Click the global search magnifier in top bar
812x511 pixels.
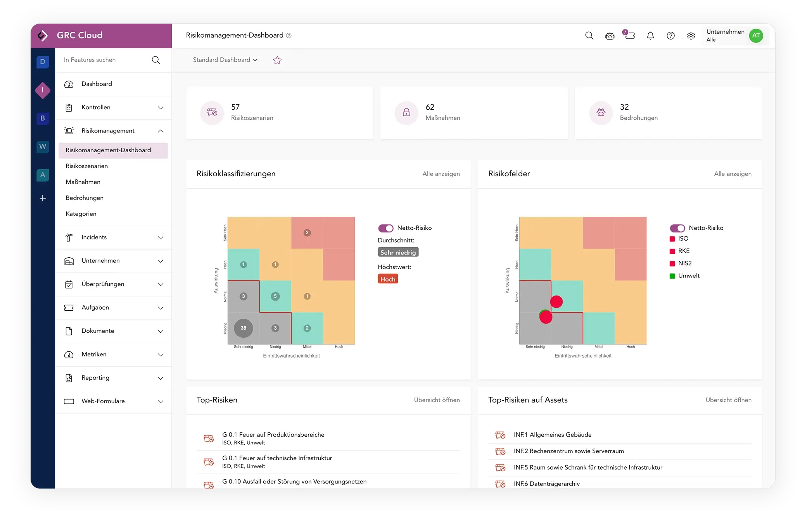[589, 36]
